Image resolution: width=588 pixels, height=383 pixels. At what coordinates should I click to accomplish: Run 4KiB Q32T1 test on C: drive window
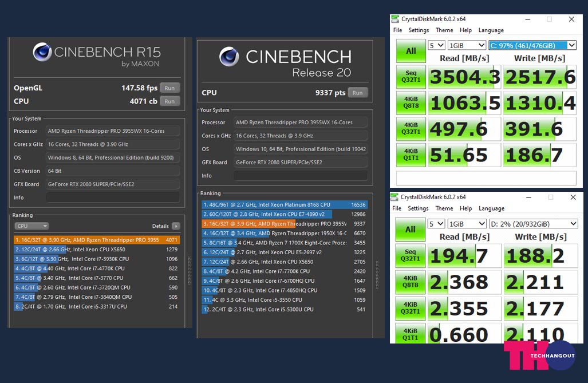[411, 129]
